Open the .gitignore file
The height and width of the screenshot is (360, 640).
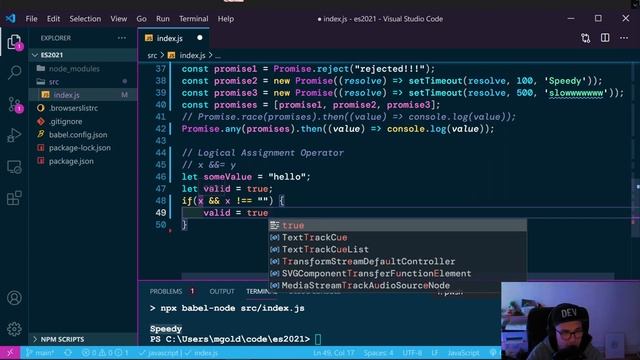65,121
